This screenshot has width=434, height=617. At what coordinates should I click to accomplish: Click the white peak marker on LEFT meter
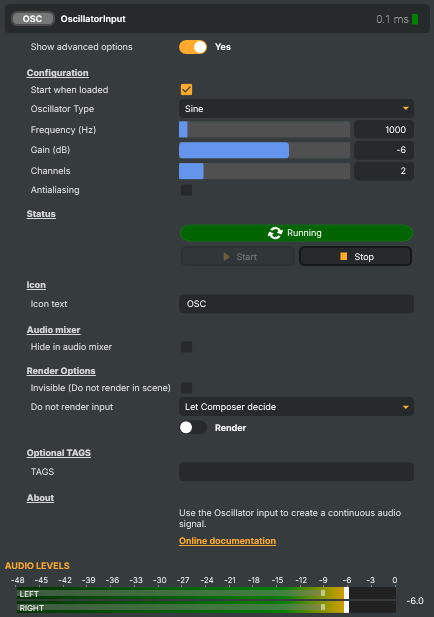click(346, 593)
